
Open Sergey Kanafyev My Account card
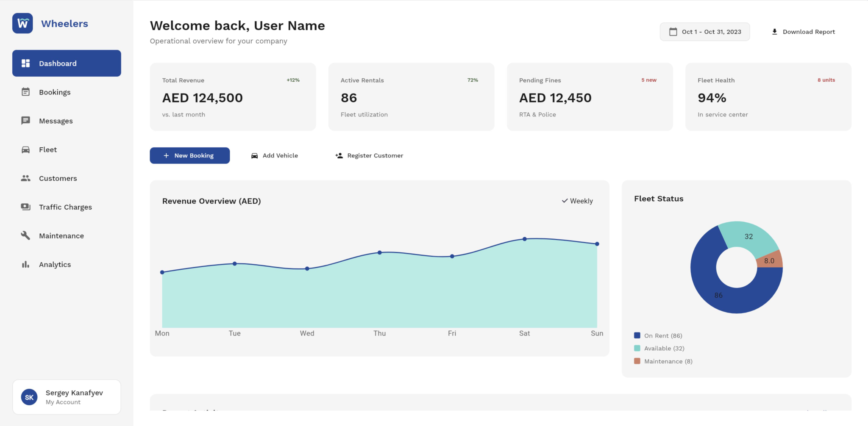click(x=67, y=397)
